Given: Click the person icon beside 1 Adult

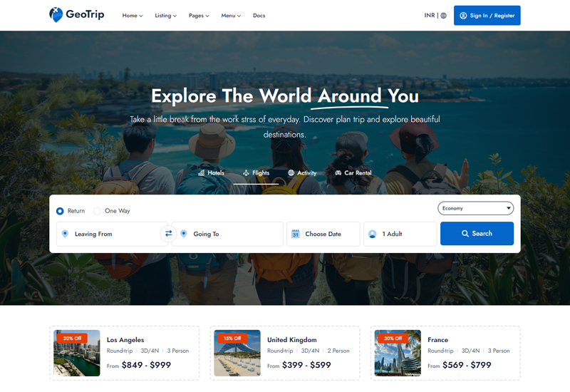Looking at the screenshot, I should (372, 234).
